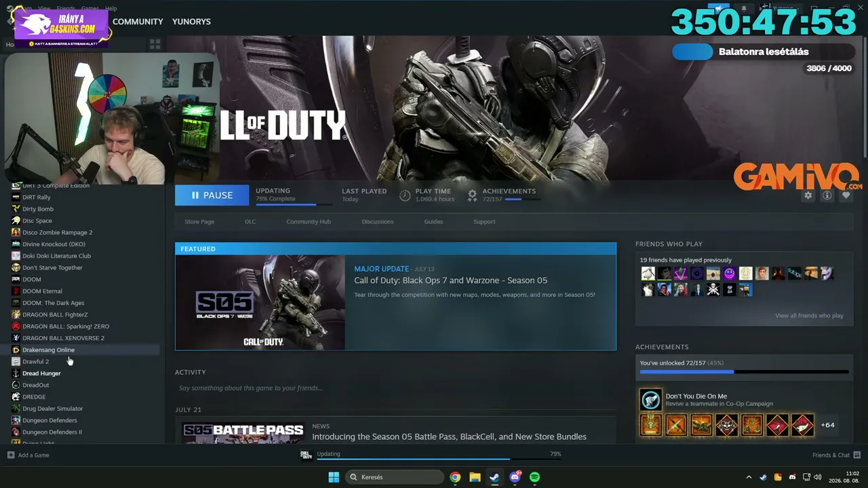This screenshot has height=488, width=868.
Task: Open YUNORYS profile navigation item
Action: [x=191, y=22]
